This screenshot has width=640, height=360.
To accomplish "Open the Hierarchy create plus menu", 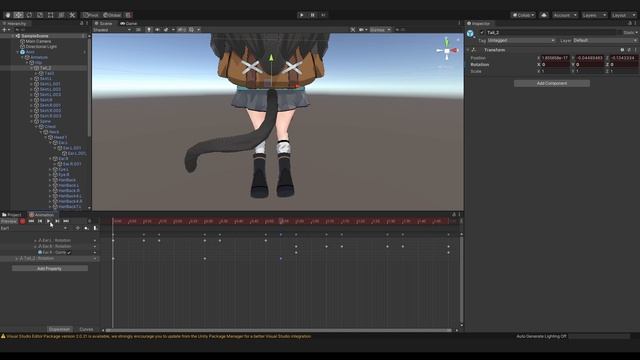I will point(5,30).
